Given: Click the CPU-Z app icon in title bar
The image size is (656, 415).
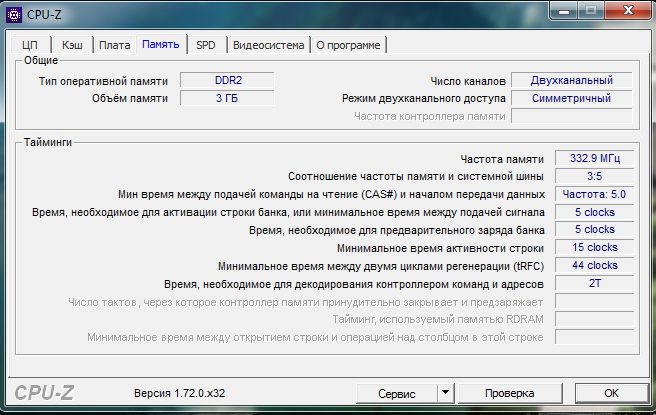Looking at the screenshot, I should [14, 15].
